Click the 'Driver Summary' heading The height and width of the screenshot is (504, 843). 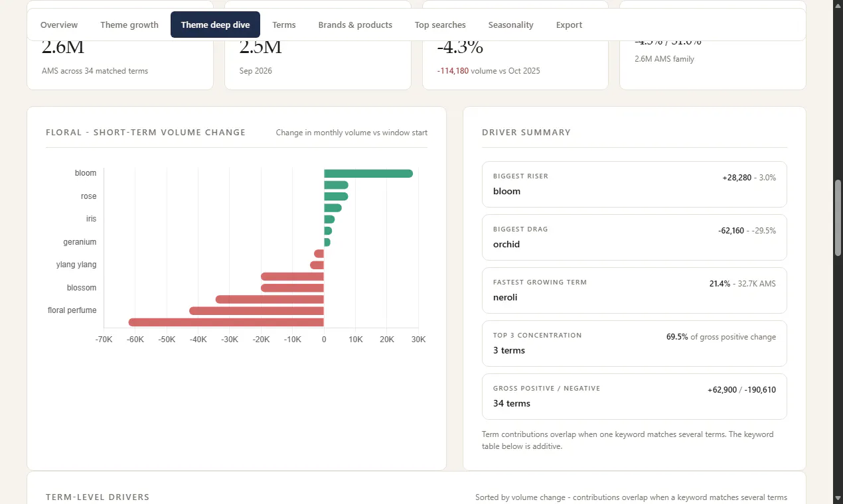coord(526,132)
